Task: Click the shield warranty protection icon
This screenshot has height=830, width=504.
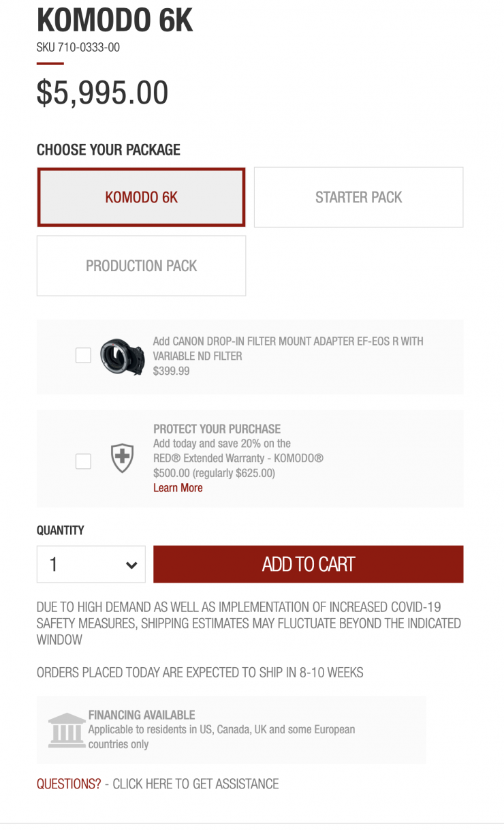Action: [122, 458]
